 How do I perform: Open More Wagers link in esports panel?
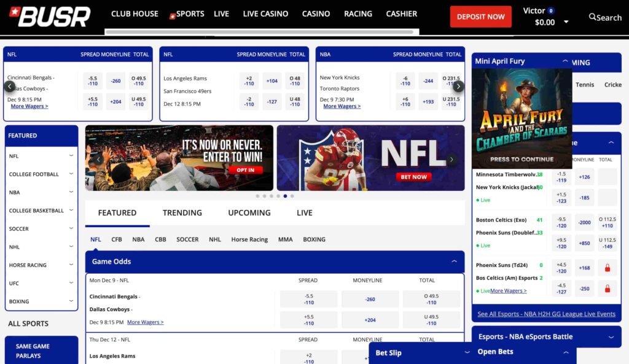(508, 290)
